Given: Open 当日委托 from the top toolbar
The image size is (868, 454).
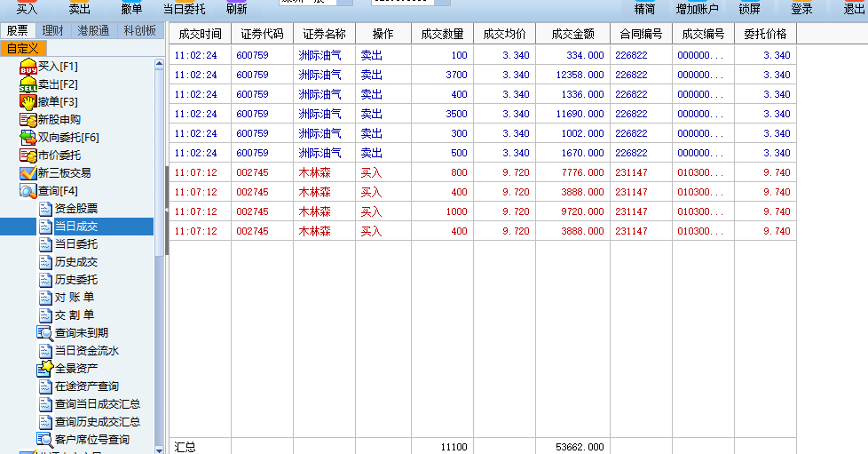Looking at the screenshot, I should (x=185, y=8).
